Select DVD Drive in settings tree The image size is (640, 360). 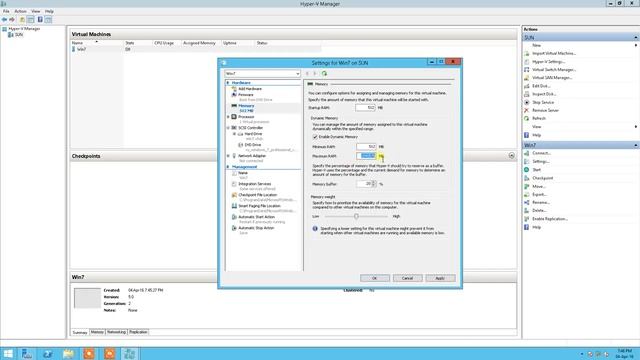pyautogui.click(x=253, y=145)
